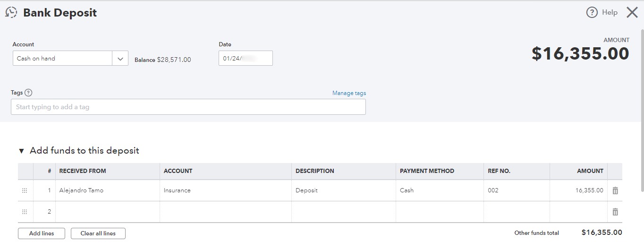Grab the drag handle for line 1
The image size is (644, 250).
[x=25, y=190]
